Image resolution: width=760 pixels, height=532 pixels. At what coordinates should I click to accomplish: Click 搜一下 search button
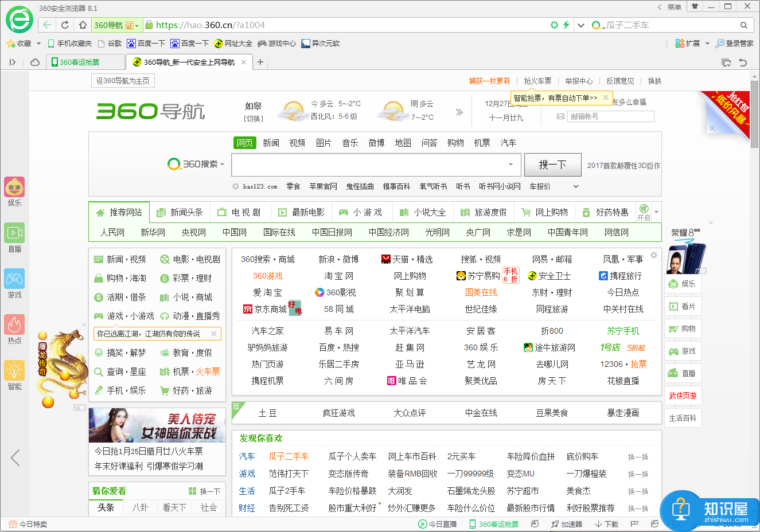click(x=552, y=165)
